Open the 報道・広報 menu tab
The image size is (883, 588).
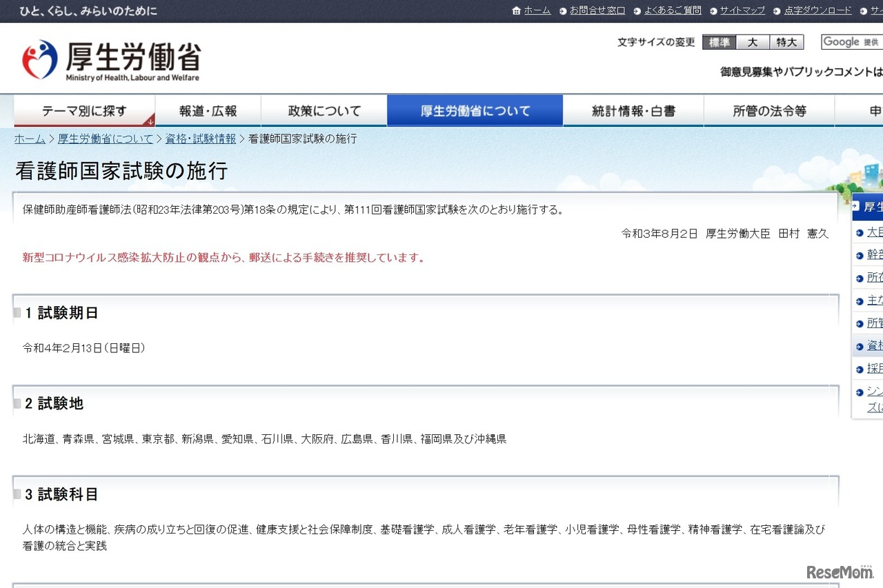pos(208,111)
